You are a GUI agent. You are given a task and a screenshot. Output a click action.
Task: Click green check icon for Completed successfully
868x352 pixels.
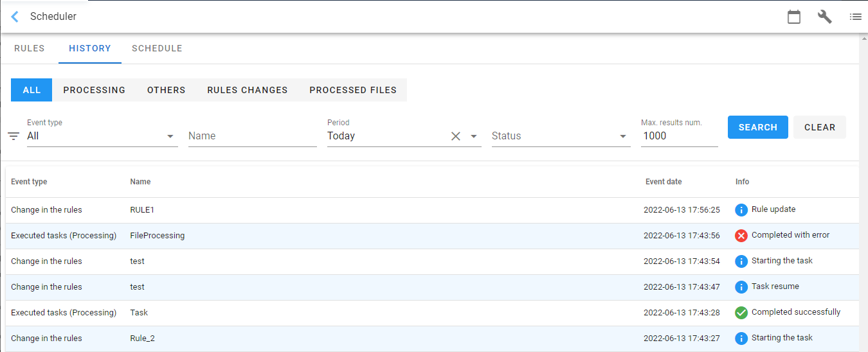tap(741, 313)
